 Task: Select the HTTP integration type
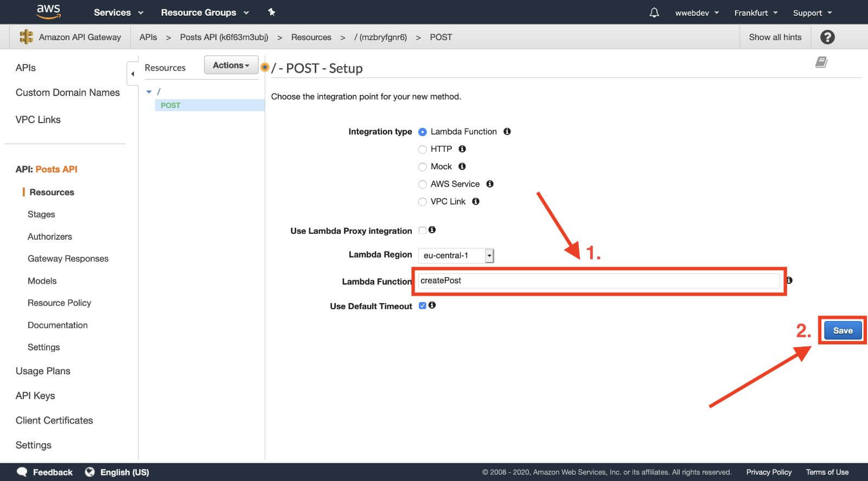tap(423, 149)
